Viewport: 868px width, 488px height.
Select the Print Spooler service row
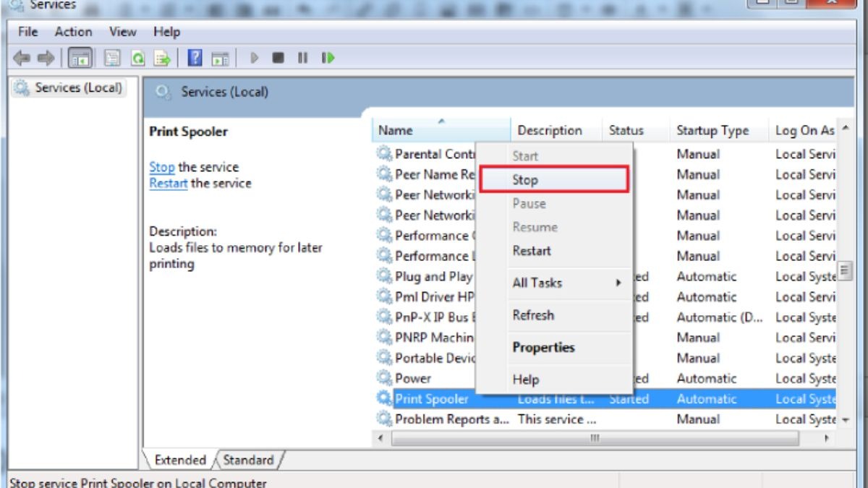tap(606, 398)
